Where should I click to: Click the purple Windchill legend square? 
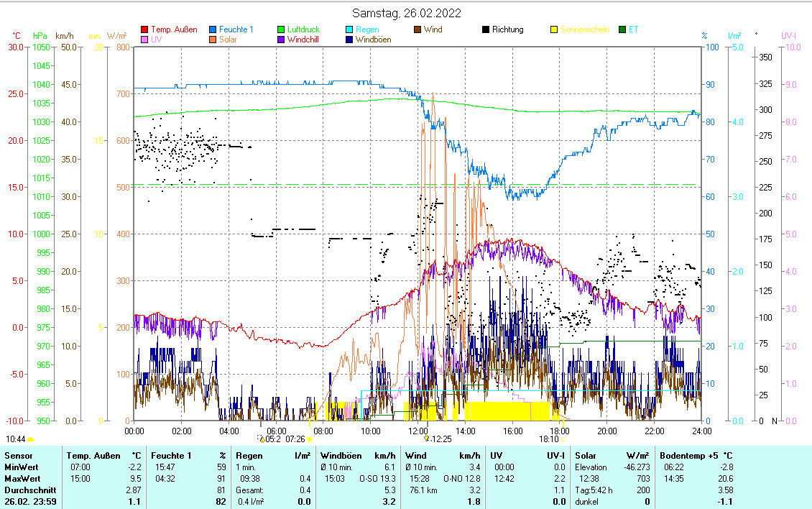[x=281, y=40]
